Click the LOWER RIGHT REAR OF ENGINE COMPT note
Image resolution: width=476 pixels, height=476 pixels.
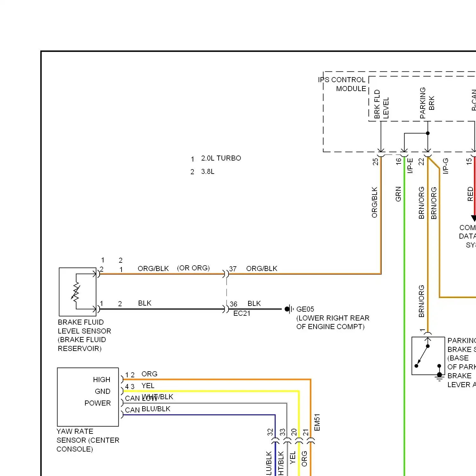[333, 322]
